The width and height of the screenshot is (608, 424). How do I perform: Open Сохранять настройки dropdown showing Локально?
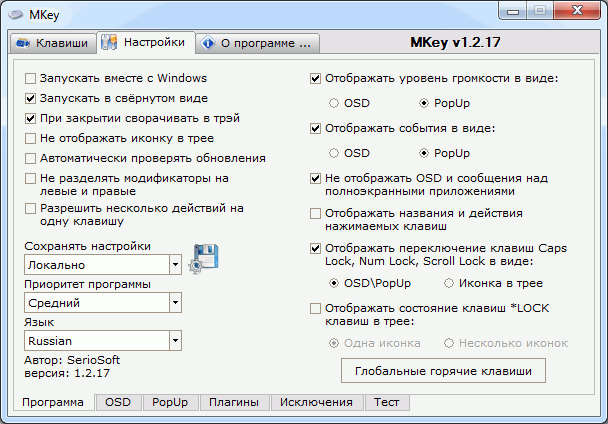(103, 265)
